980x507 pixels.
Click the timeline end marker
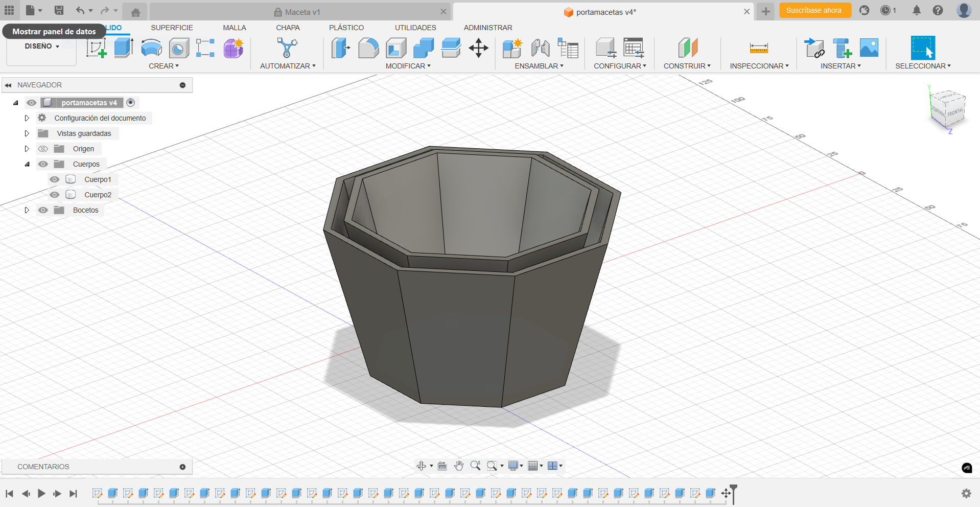734,494
